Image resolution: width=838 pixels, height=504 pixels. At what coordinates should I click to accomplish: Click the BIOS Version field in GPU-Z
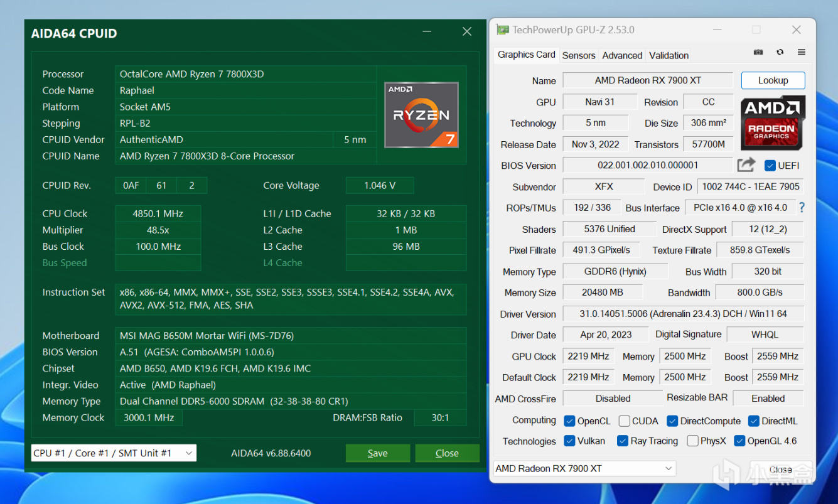click(648, 165)
